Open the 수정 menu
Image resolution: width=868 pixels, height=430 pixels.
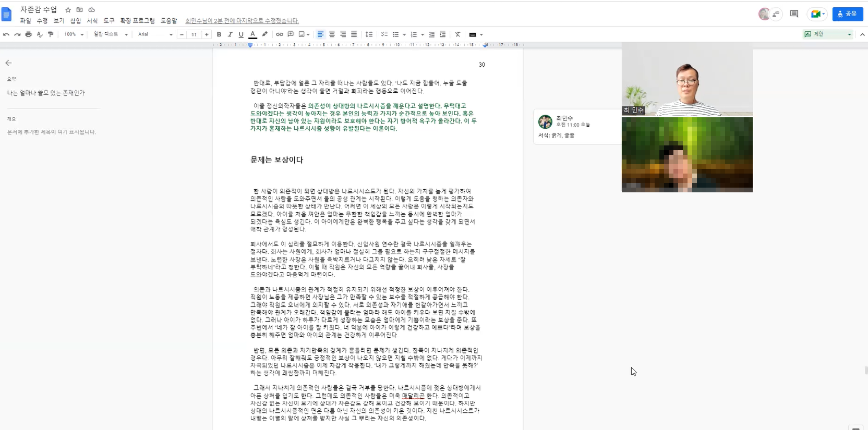(x=42, y=21)
